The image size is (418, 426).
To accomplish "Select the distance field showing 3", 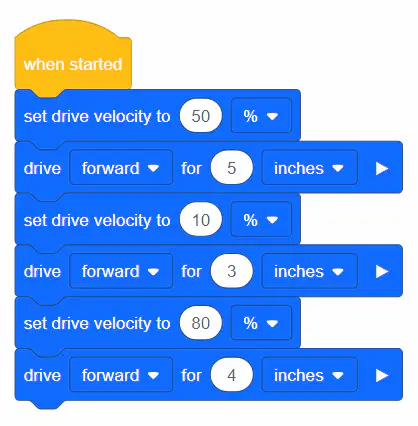I will (232, 271).
